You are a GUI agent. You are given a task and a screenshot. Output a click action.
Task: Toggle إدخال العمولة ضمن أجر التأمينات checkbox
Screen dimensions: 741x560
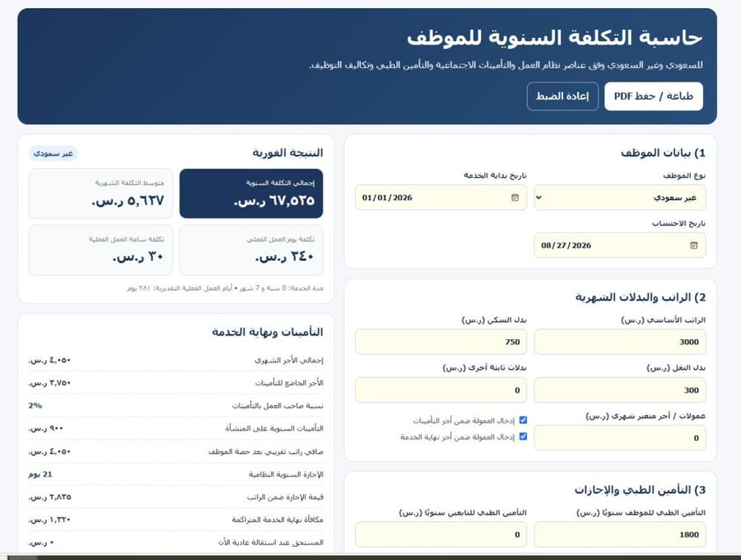click(x=523, y=420)
